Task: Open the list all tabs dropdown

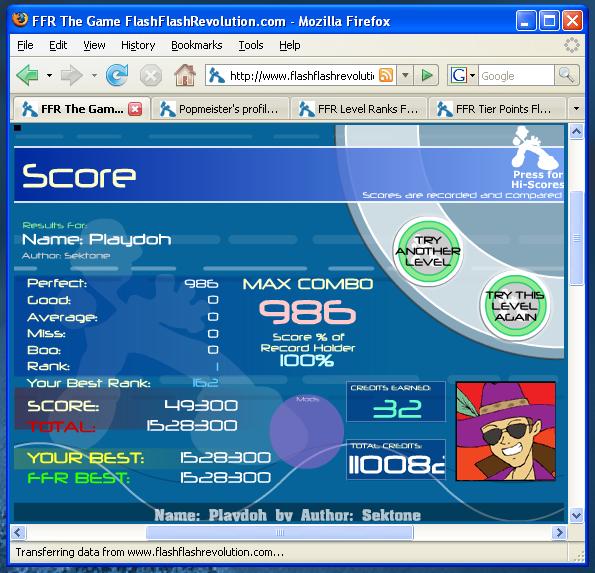Action: click(x=576, y=109)
